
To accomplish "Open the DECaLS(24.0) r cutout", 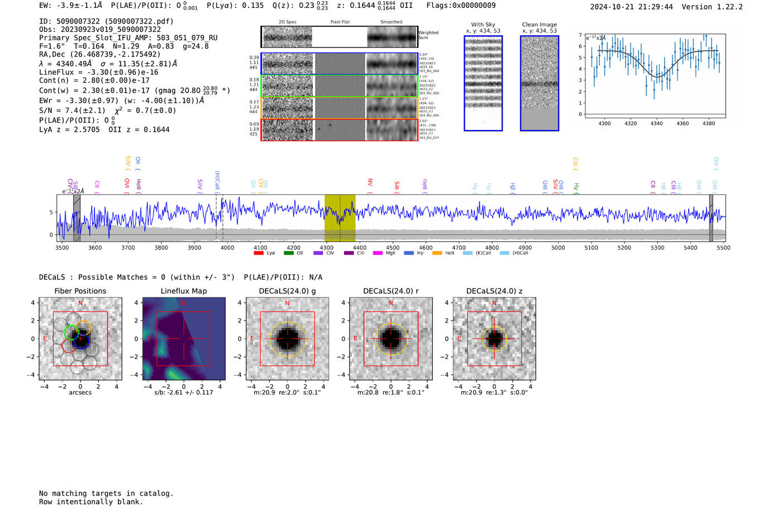I will tap(391, 339).
